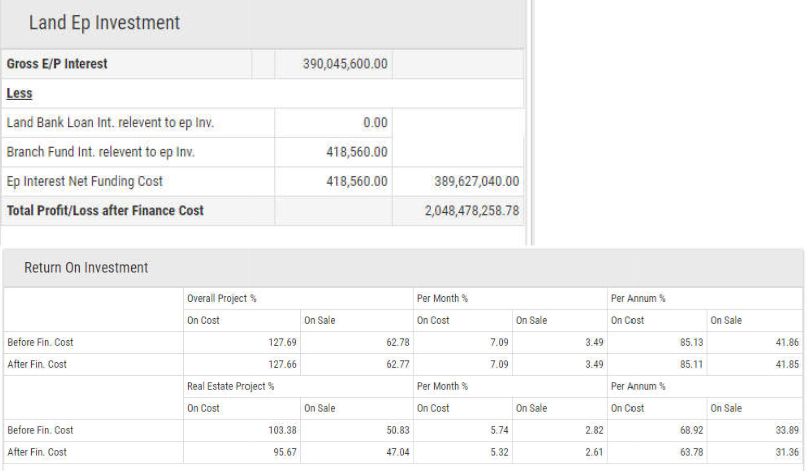The width and height of the screenshot is (807, 471).
Task: Click the Ep Interest Net Funding Cost label
Action: pos(84,181)
